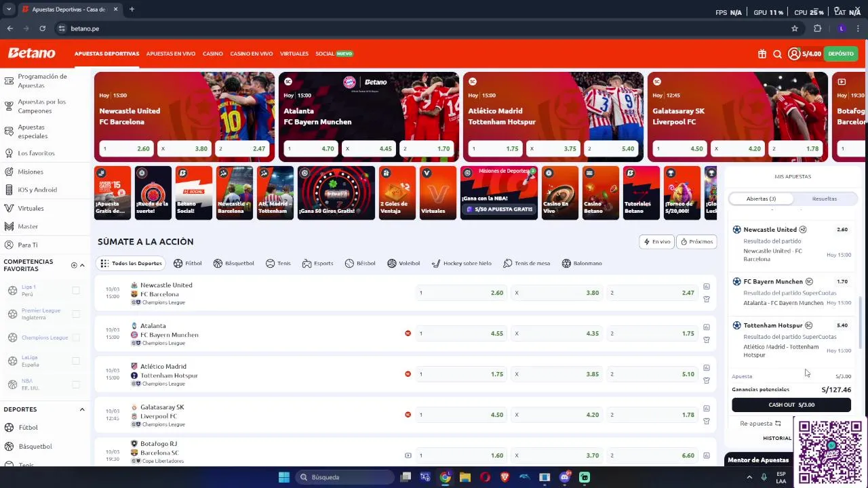
Task: Toggle the En vivo filter
Action: click(657, 241)
